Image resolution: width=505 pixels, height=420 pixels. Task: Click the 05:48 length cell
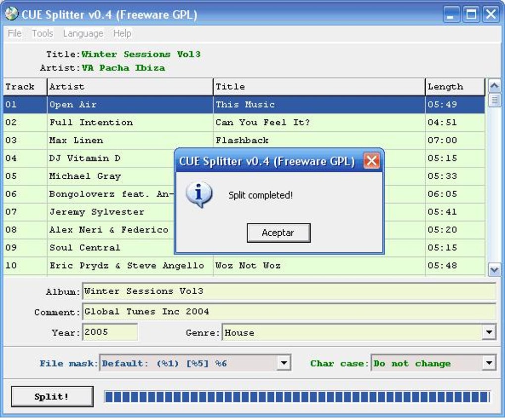pos(455,265)
